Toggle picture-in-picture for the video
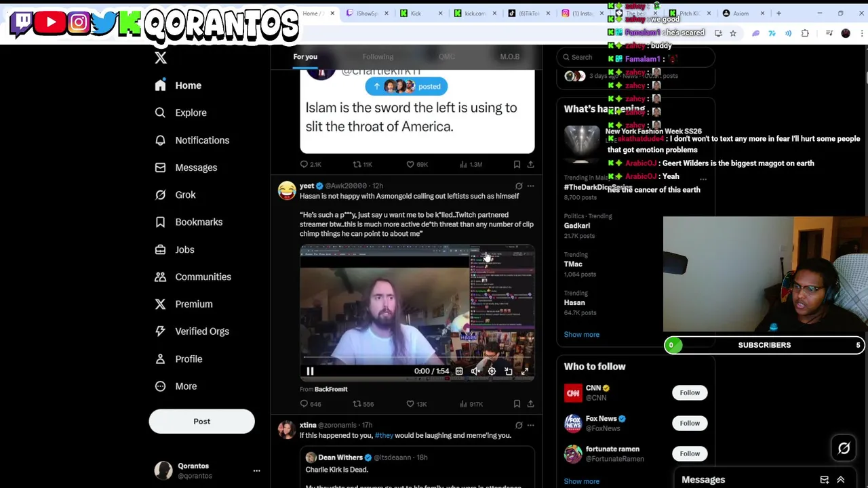The image size is (868, 488). (x=509, y=371)
